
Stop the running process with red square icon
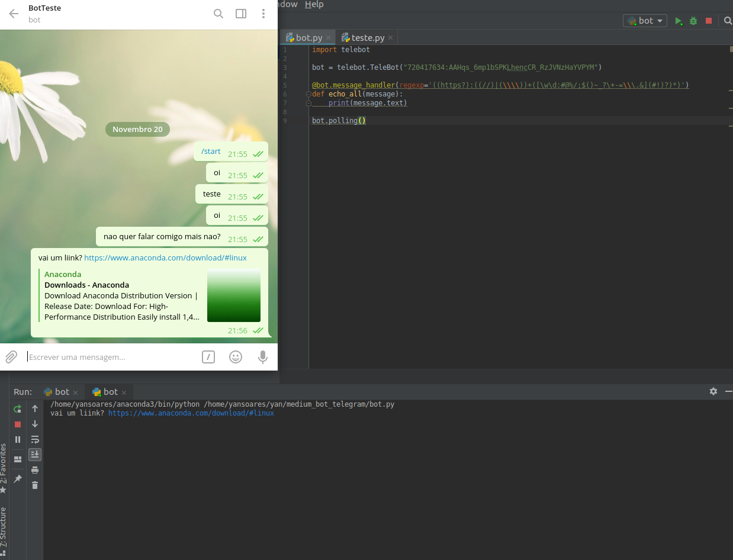coord(709,21)
